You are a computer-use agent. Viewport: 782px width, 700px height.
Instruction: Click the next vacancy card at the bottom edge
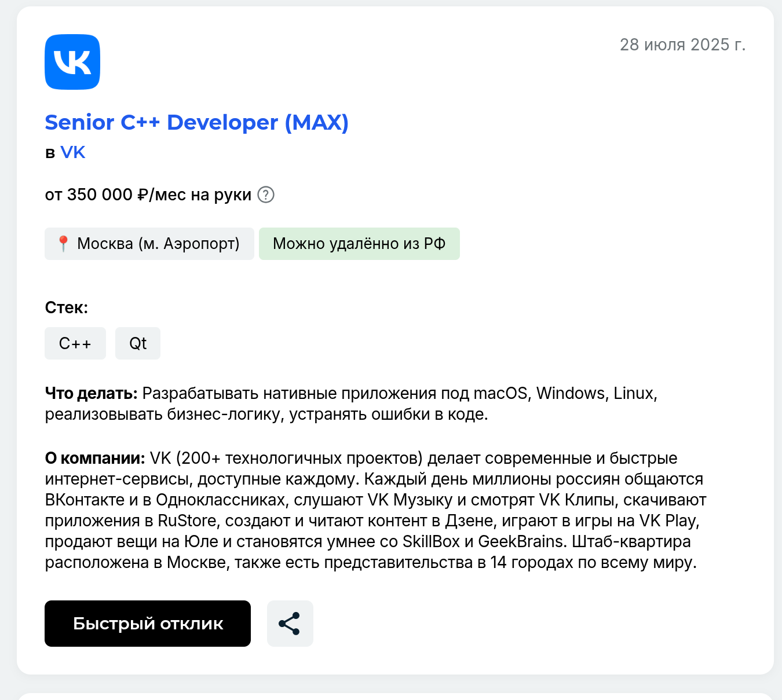click(395, 697)
